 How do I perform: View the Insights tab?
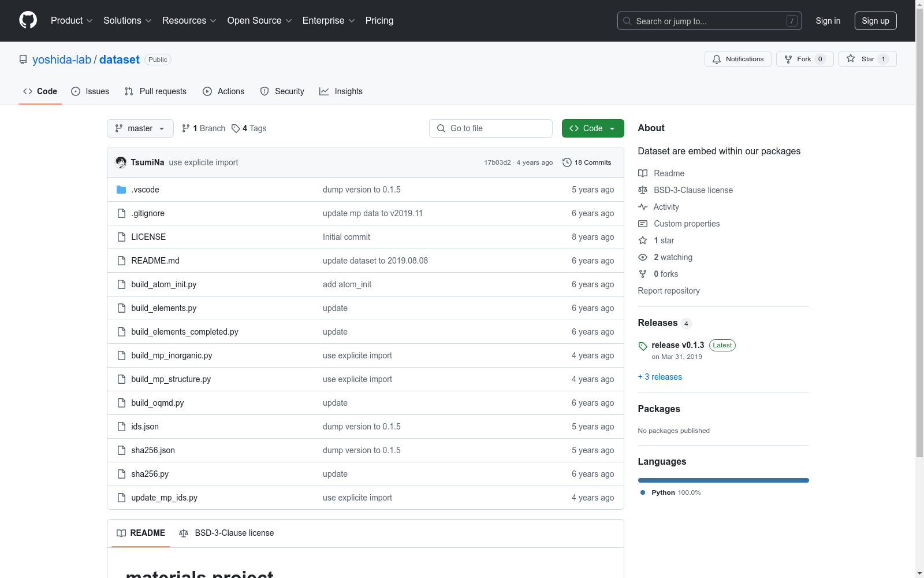pos(341,91)
